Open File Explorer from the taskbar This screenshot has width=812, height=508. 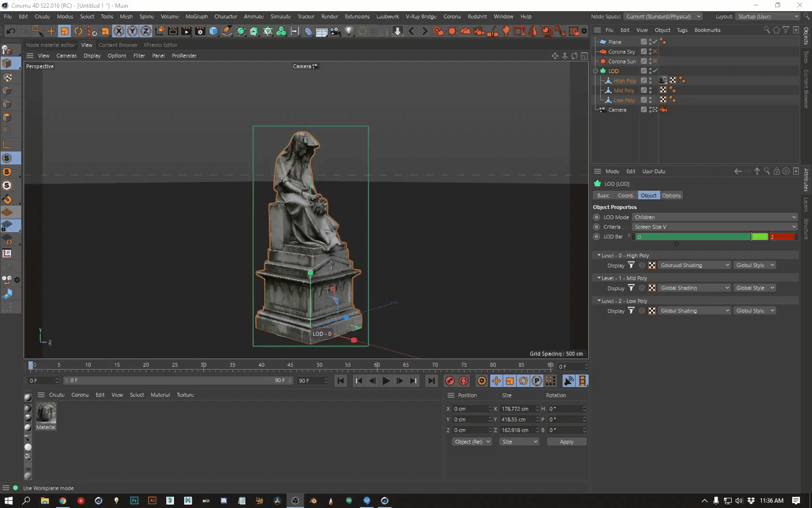coord(44,500)
